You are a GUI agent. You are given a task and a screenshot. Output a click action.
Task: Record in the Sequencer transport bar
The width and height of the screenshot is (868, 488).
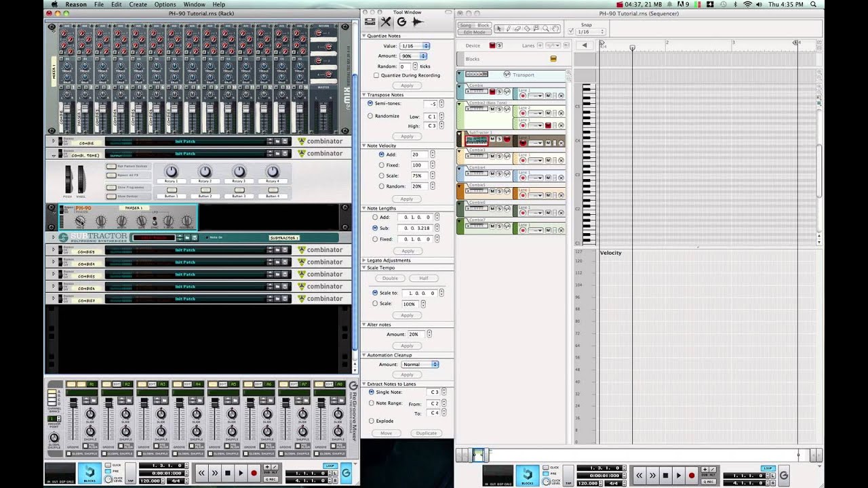tap(692, 476)
